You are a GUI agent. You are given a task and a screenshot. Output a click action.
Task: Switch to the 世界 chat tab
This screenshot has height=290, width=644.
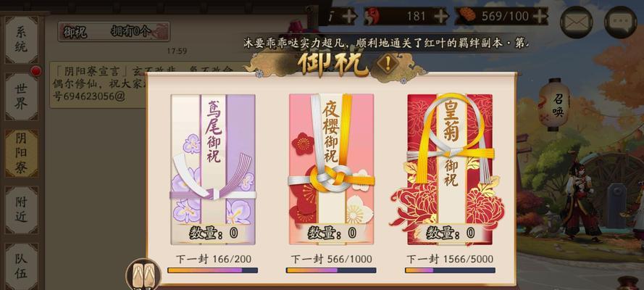pyautogui.click(x=21, y=96)
